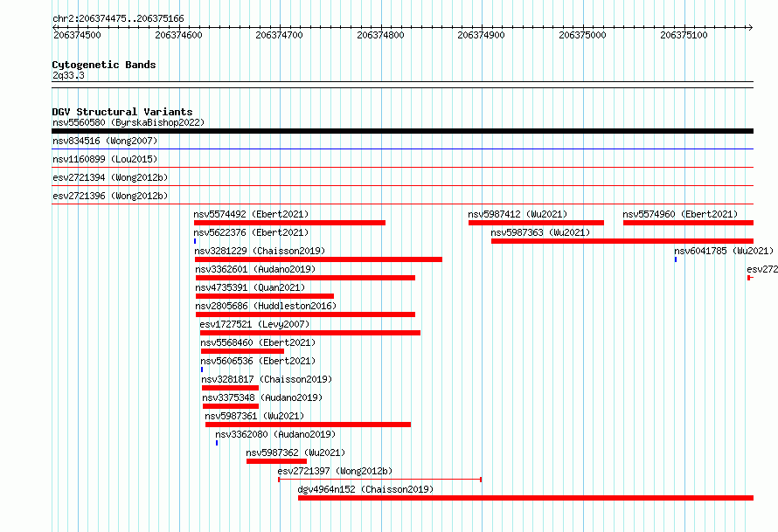Open esv2721394 (Wong2012b) variant entry

[x=110, y=177]
